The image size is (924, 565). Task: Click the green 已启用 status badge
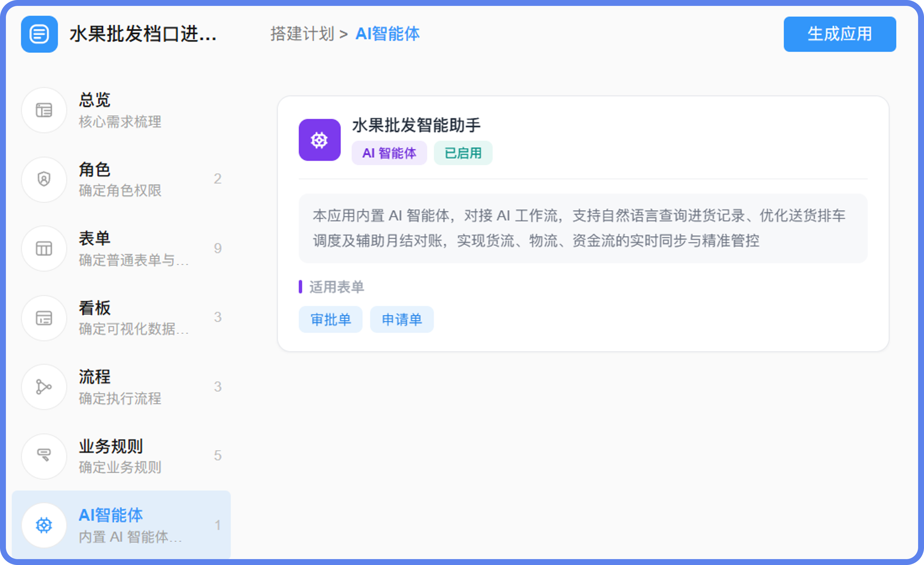tap(463, 153)
